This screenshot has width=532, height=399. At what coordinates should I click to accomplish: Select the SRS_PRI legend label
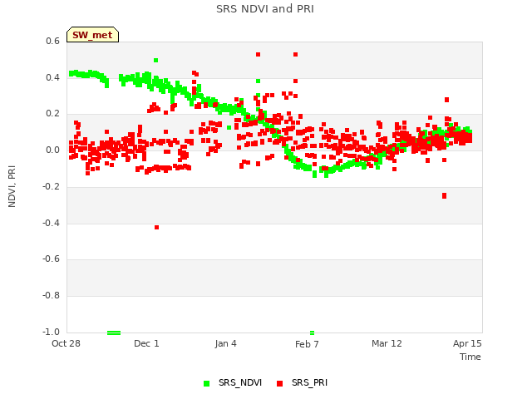coord(309,382)
